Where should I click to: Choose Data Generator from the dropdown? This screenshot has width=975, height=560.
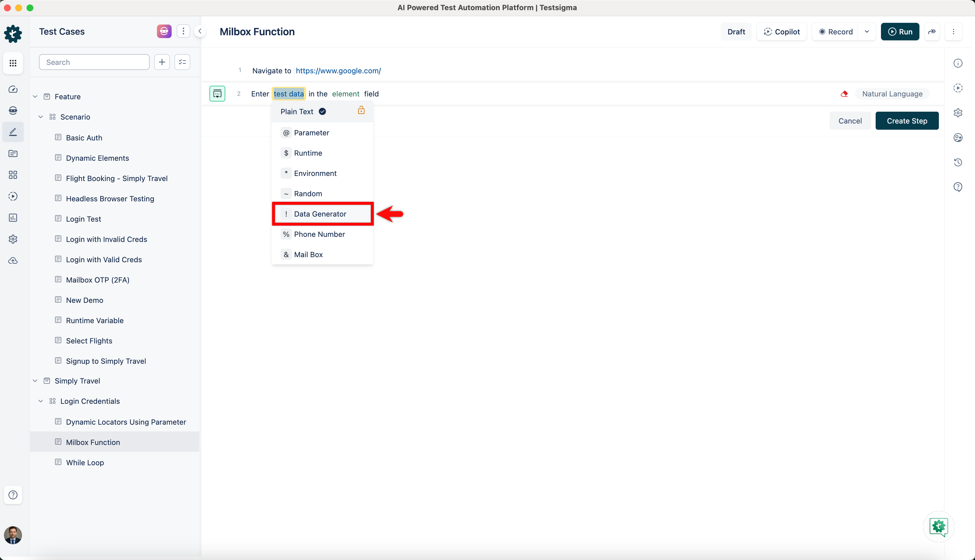(320, 214)
